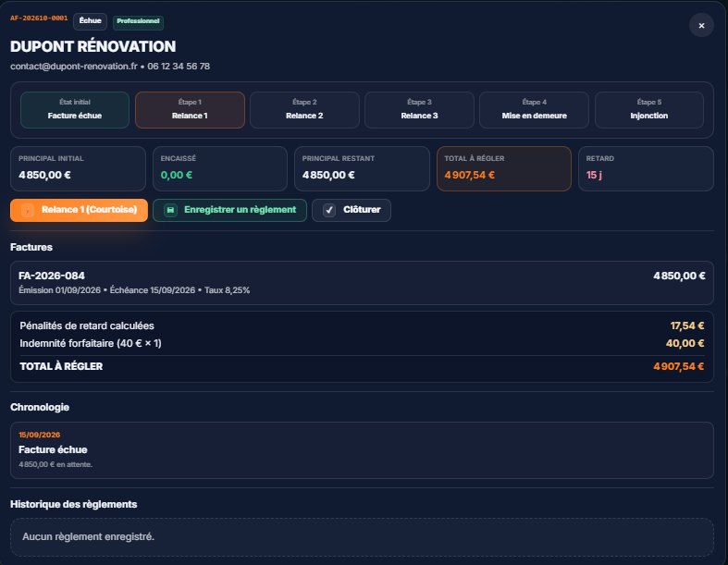The height and width of the screenshot is (565, 728).
Task: Close the dossier panel with X
Action: click(x=701, y=26)
